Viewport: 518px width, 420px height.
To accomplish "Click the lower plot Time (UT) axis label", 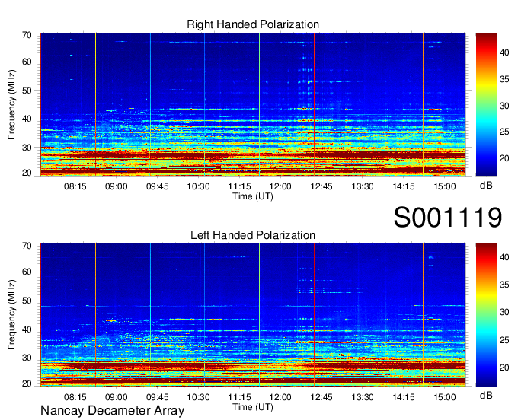I will (x=253, y=407).
